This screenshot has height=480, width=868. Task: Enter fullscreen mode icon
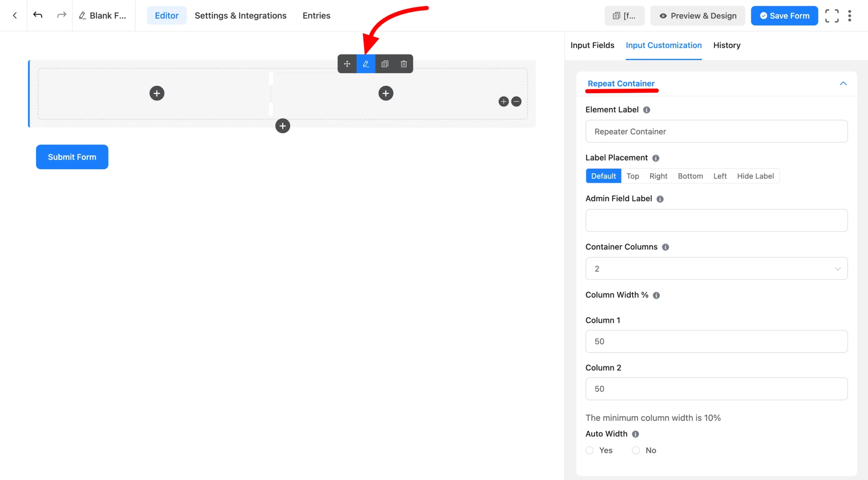tap(832, 16)
